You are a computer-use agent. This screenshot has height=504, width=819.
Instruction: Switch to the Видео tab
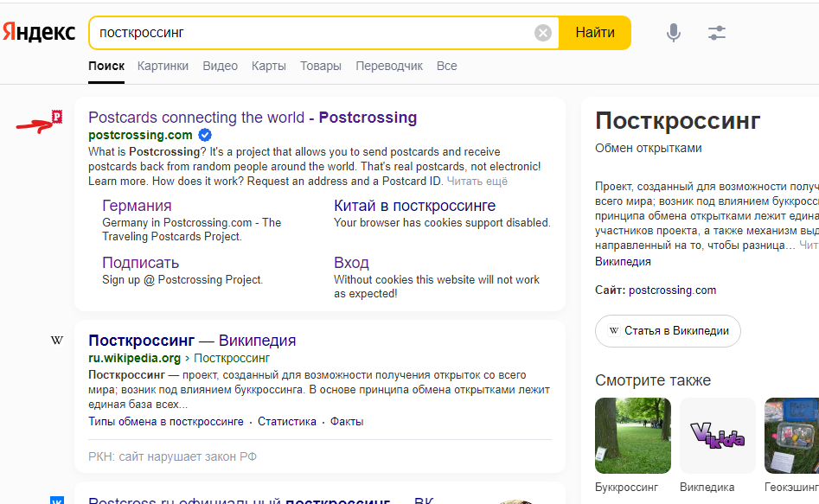(x=220, y=66)
